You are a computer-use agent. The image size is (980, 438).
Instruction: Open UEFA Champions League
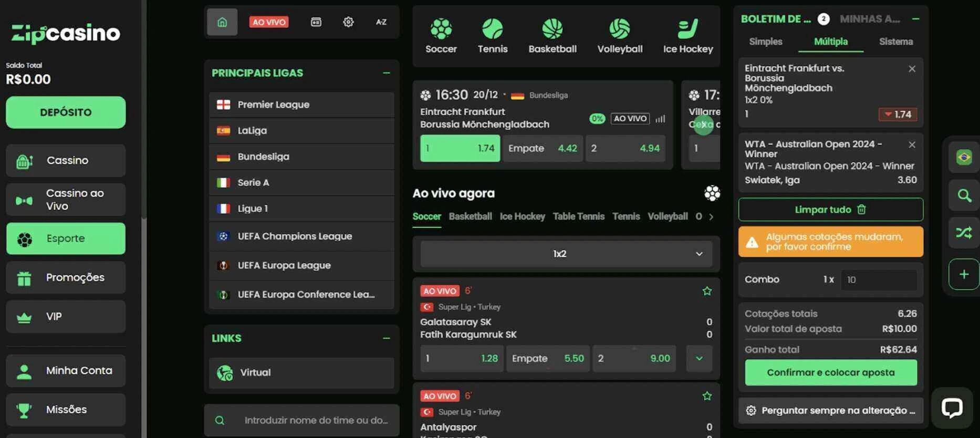tap(301, 236)
